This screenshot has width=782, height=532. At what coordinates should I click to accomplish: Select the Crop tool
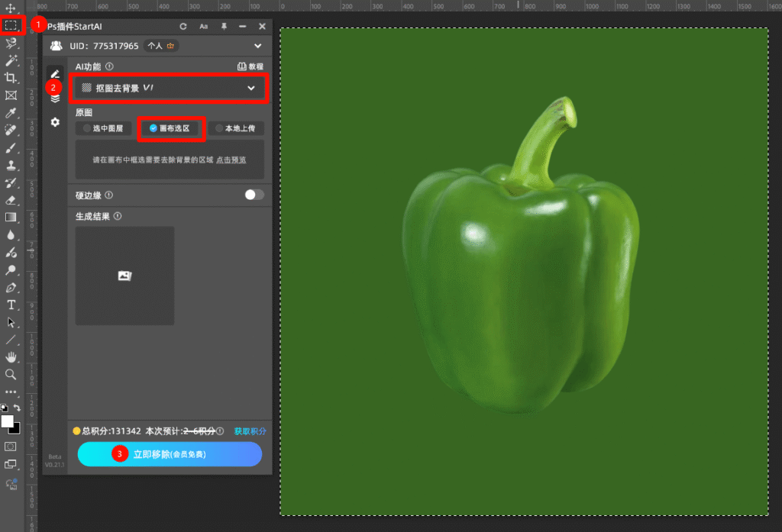(11, 78)
